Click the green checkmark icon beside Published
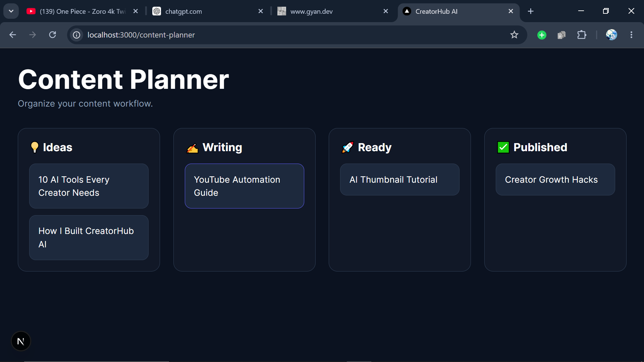The height and width of the screenshot is (362, 644). 503,147
